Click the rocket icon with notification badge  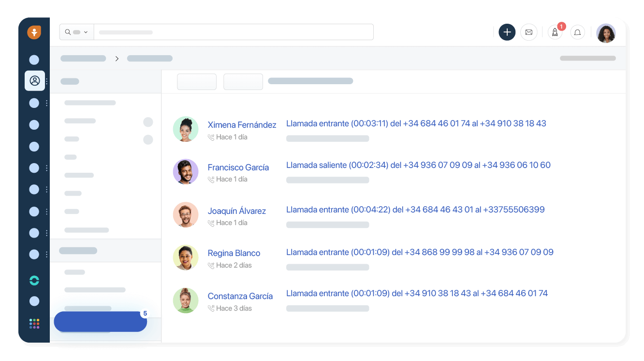click(x=555, y=33)
